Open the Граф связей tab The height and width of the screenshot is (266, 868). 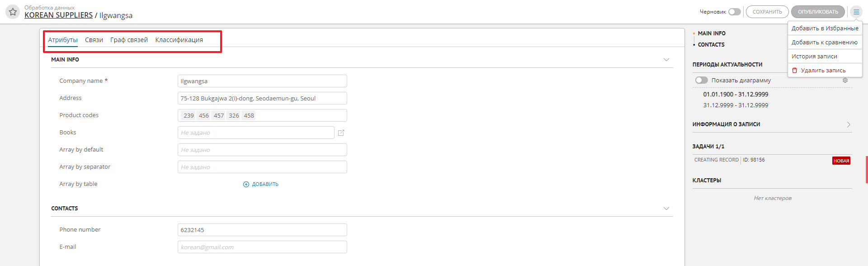pyautogui.click(x=129, y=40)
